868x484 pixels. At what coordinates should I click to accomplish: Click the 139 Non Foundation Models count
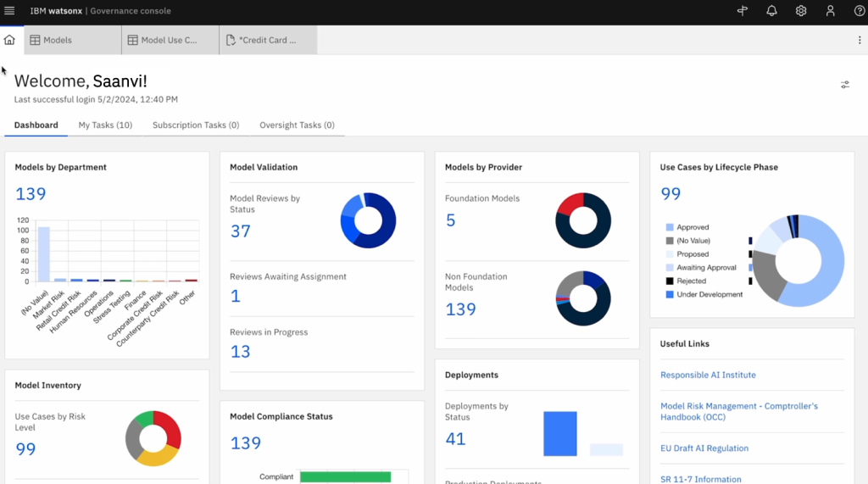pos(460,309)
